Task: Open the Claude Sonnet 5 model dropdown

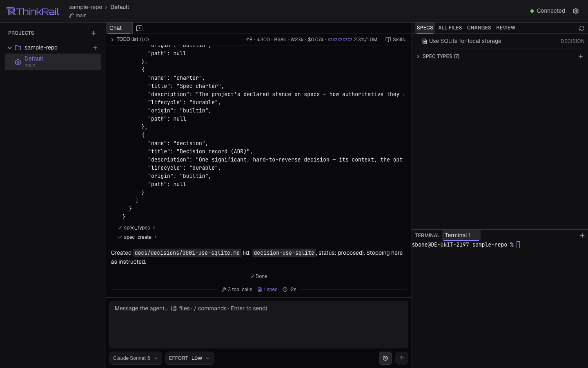Action: tap(136, 358)
